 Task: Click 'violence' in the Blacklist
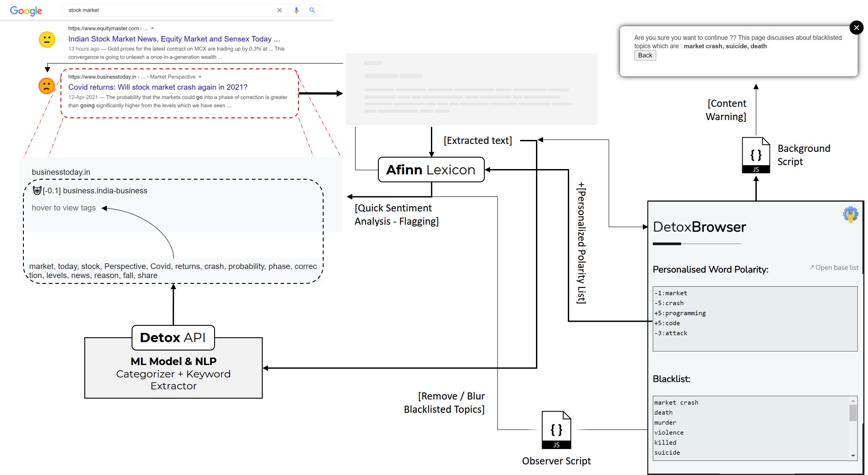coord(669,433)
